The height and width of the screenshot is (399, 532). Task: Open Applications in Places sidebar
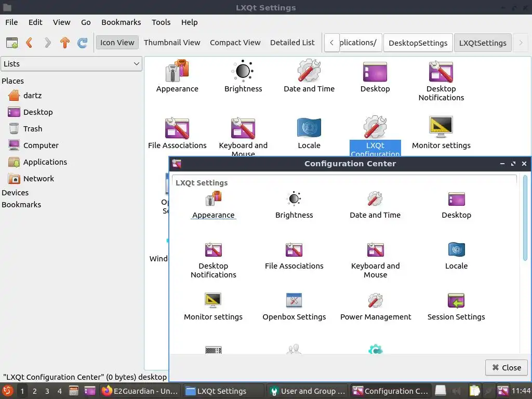(x=37, y=162)
